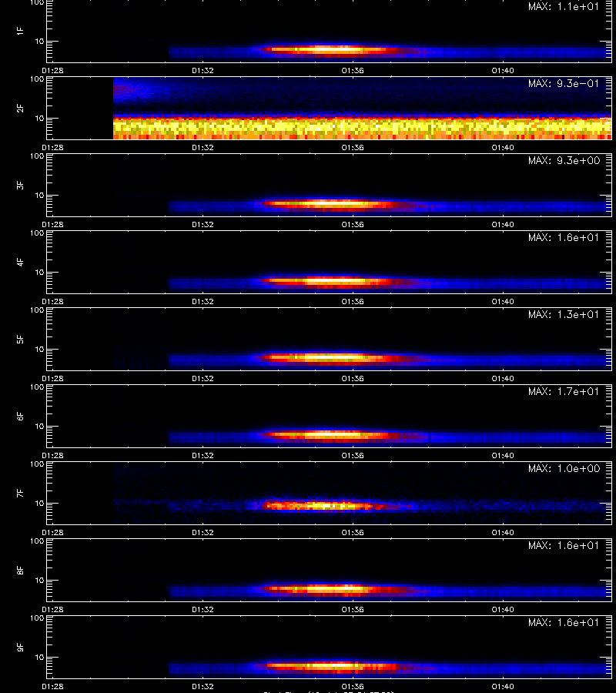Click the 100 y-axis label of panel 4F
This screenshot has height=693, width=616.
(37, 233)
